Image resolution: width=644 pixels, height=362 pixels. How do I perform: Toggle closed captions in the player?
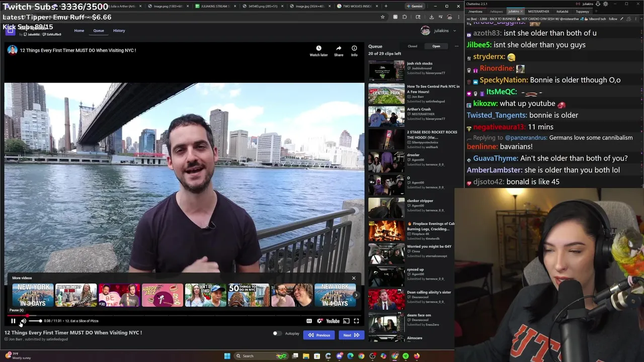pos(309,321)
